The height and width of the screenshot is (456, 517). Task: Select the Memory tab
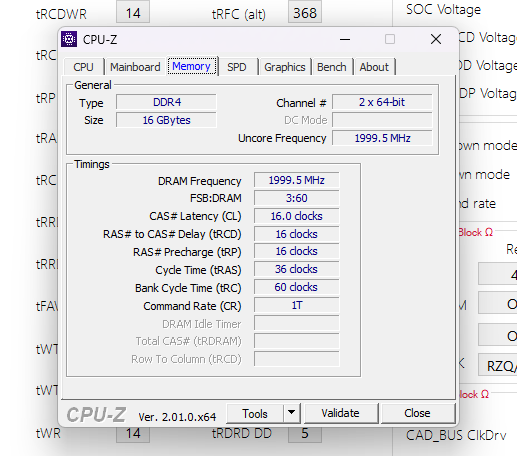pos(191,66)
